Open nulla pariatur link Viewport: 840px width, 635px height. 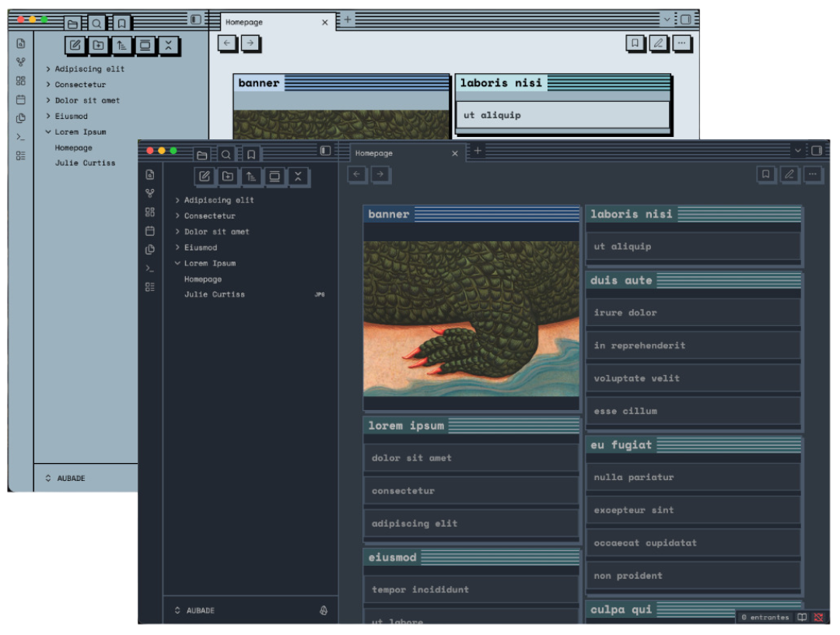coord(693,477)
